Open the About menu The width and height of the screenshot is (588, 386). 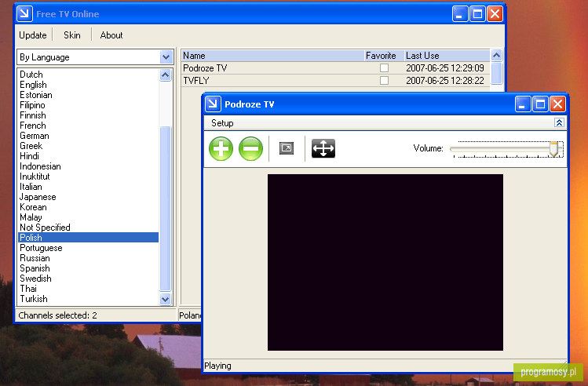(111, 35)
